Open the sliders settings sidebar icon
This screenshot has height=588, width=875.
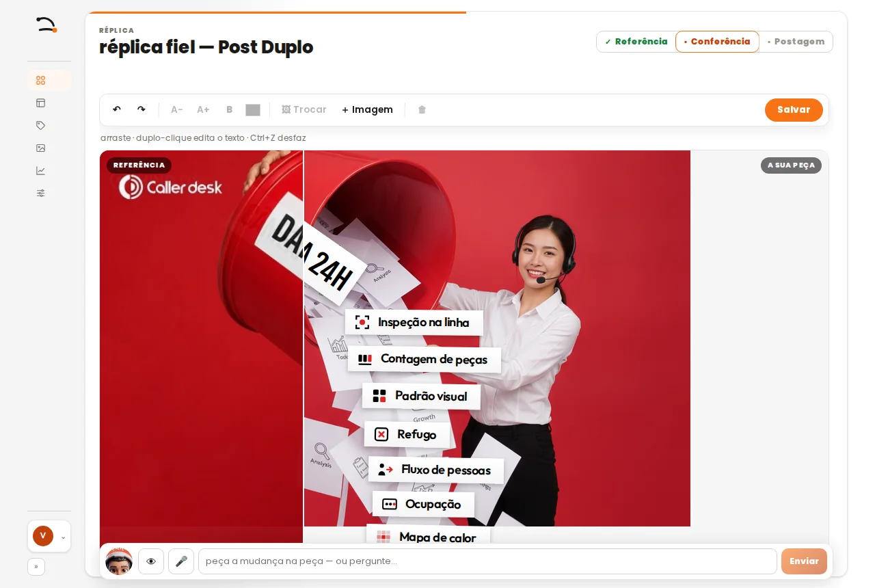[41, 193]
